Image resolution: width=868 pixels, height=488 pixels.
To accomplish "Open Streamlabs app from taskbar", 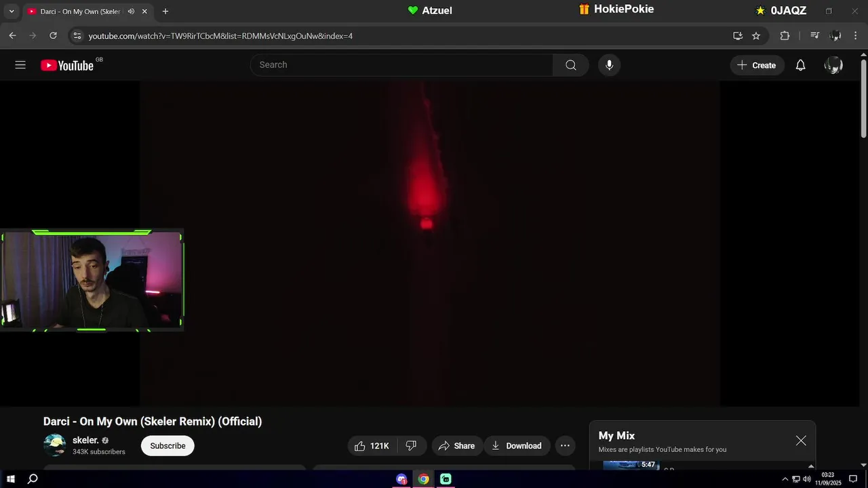I will 446,479.
